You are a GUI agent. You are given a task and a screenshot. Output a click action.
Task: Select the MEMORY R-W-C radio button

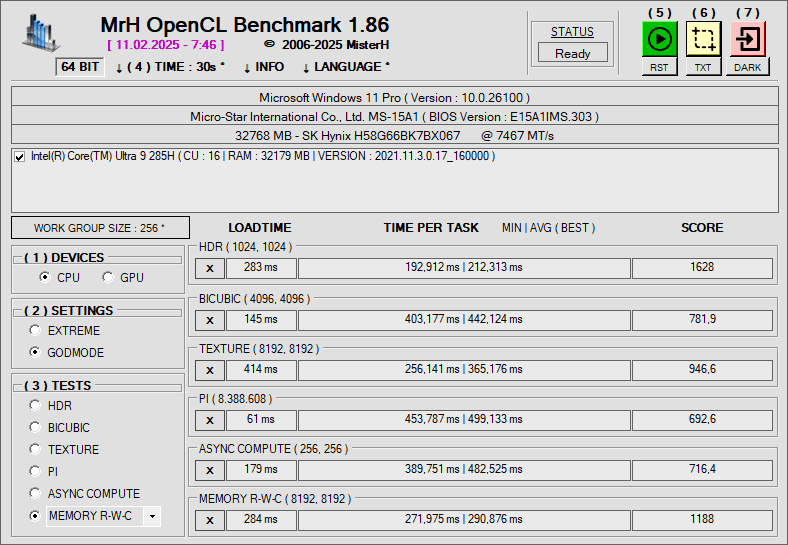point(35,515)
